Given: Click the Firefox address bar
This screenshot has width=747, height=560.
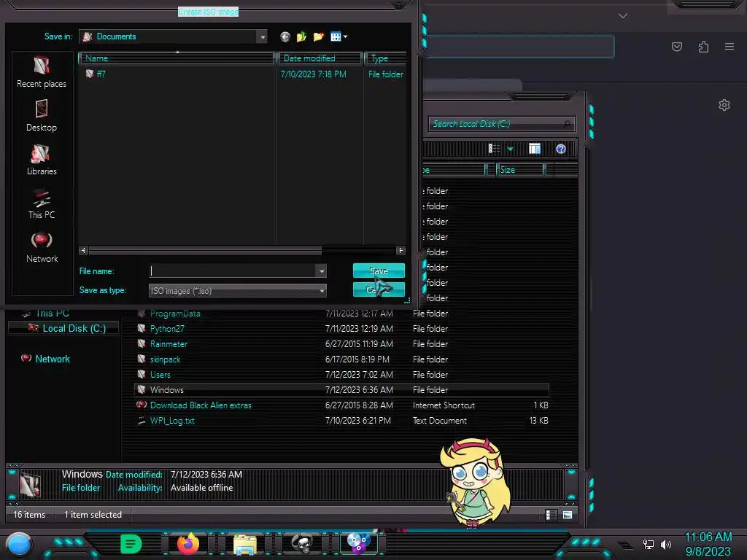Looking at the screenshot, I should 519,47.
